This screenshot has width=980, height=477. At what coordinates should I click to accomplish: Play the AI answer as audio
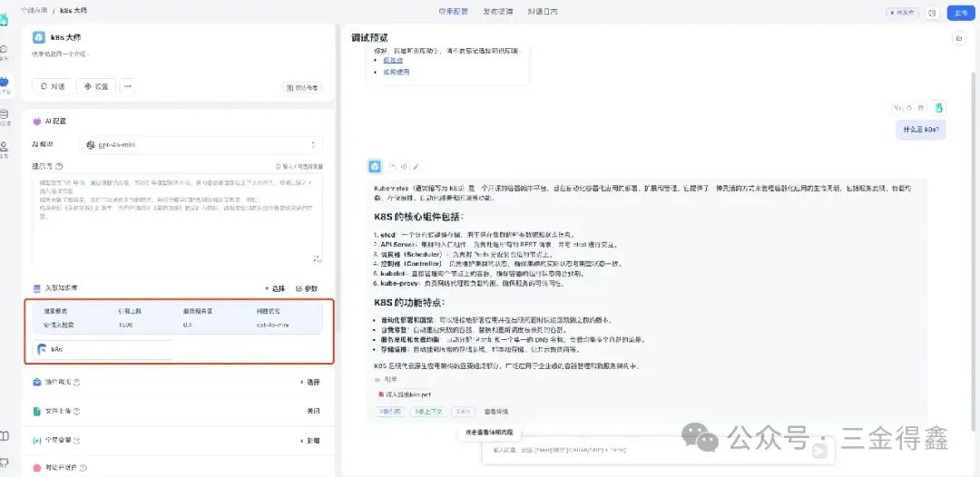[404, 167]
